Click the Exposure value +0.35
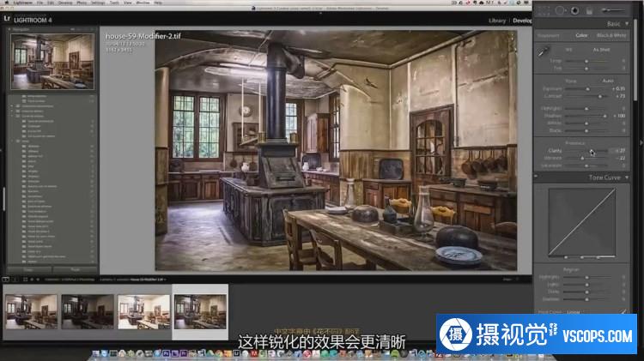 618,88
